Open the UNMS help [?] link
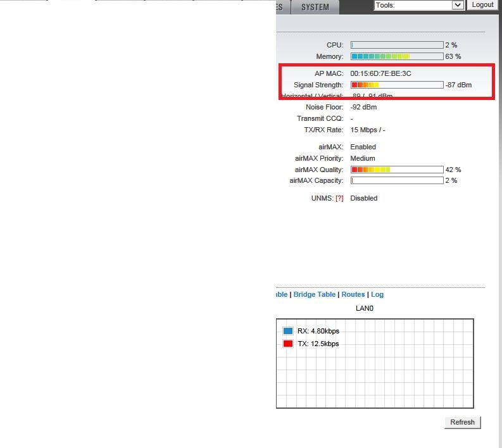Viewport: 502px width, 448px height. [x=339, y=198]
